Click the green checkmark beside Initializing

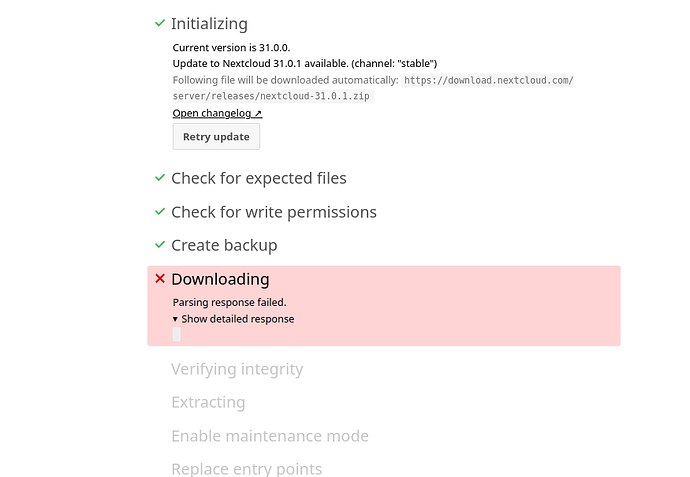point(160,23)
